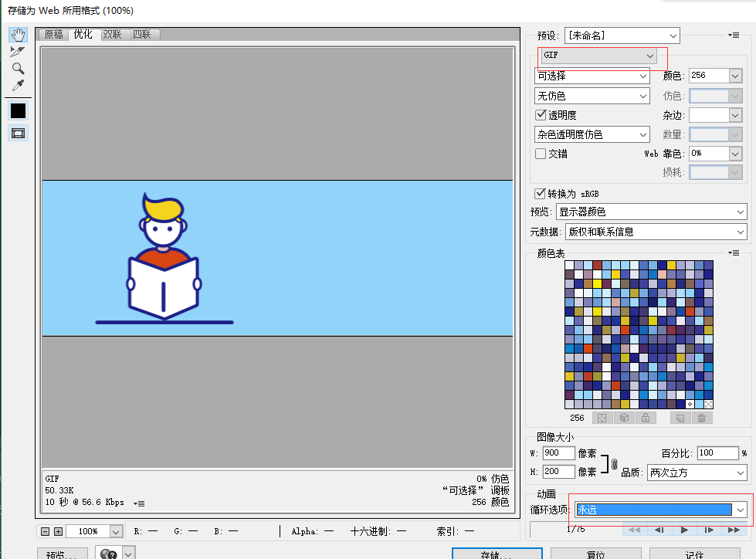Click the lock color icon under color table
This screenshot has height=559, width=756.
(646, 418)
